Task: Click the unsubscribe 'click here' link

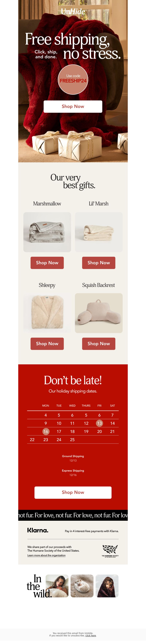Action: pos(91,635)
